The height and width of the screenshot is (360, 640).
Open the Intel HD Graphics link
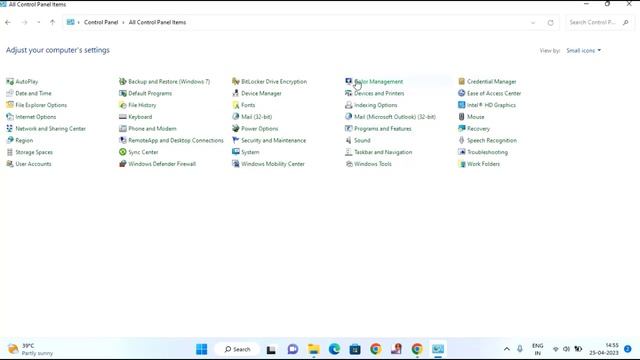[491, 105]
